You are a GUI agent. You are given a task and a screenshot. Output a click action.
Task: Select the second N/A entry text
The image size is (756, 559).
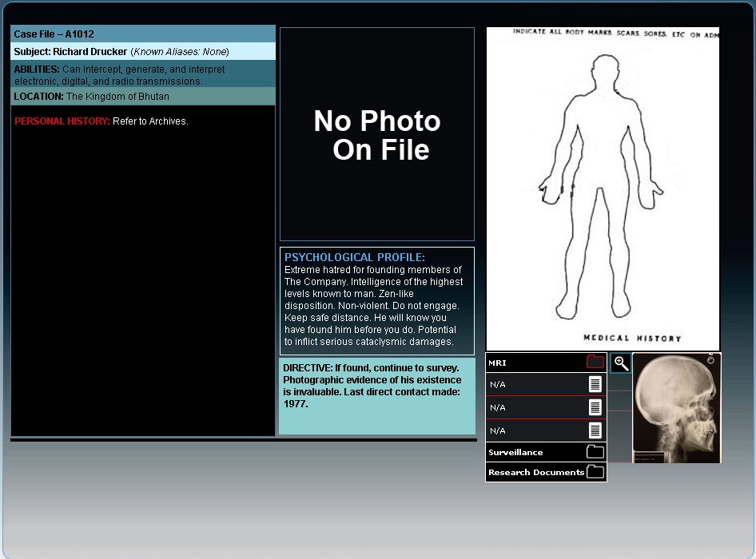(x=497, y=407)
